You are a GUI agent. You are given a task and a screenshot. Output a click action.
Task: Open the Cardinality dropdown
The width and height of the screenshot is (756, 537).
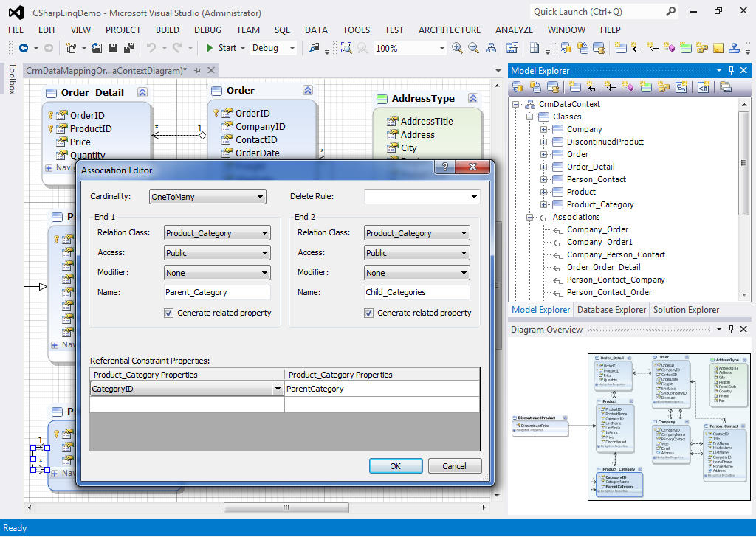pos(207,197)
